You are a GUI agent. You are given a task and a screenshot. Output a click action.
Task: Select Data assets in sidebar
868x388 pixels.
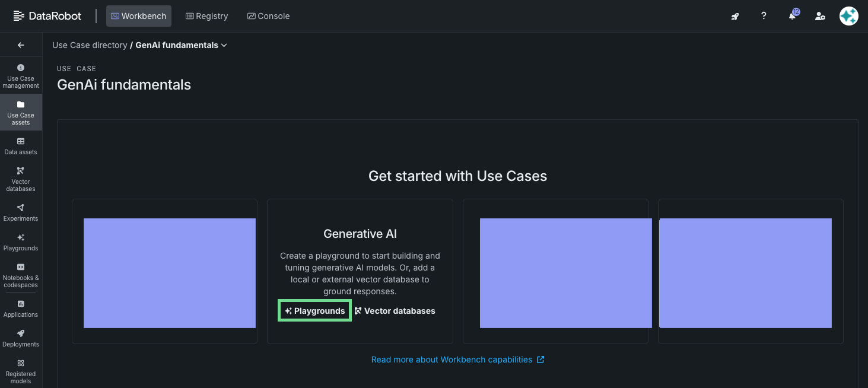tap(21, 146)
